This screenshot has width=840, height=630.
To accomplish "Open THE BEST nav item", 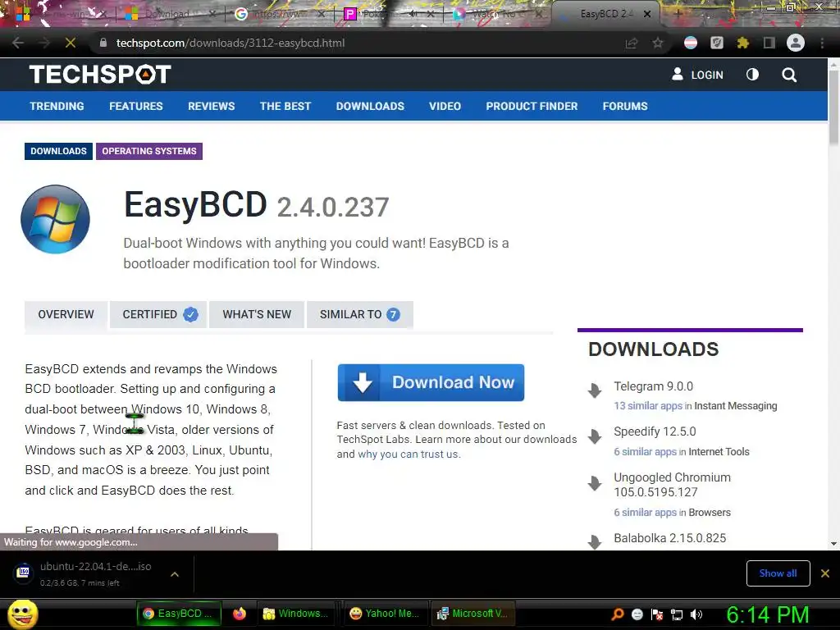I will coord(285,106).
